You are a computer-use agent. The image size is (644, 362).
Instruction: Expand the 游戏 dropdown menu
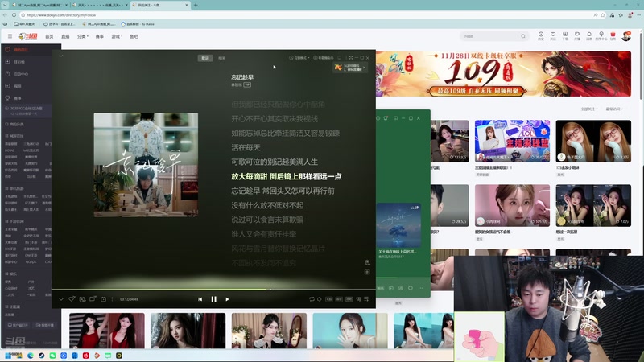coord(117,36)
